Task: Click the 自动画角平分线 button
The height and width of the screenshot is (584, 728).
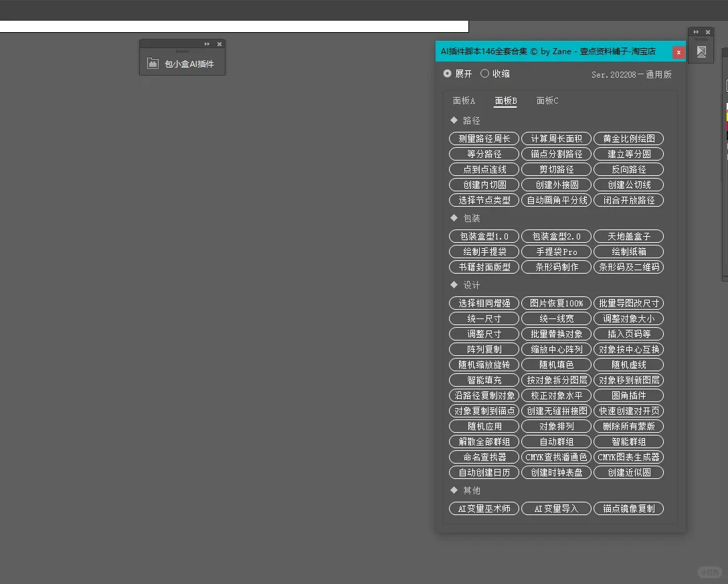Action: coord(556,199)
